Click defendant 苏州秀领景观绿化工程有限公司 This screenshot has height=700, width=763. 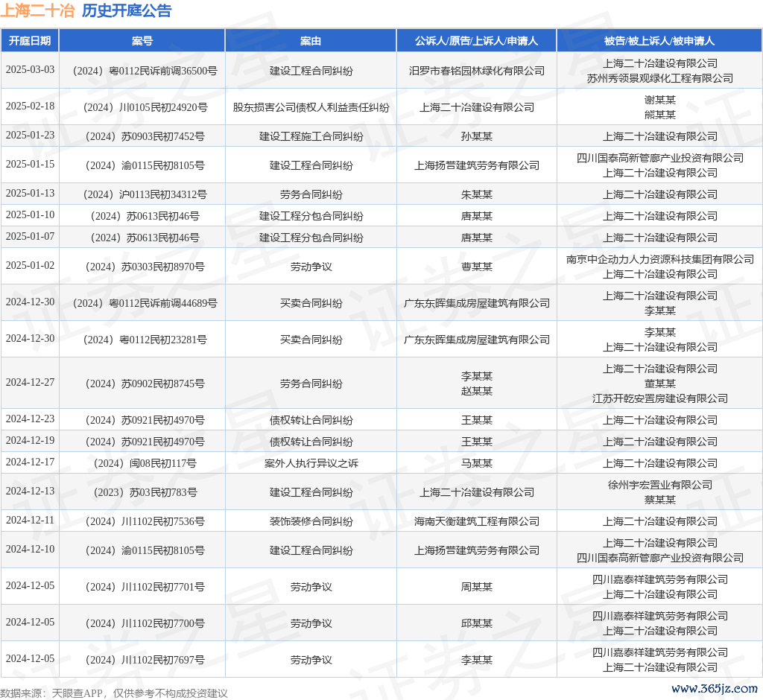660,78
